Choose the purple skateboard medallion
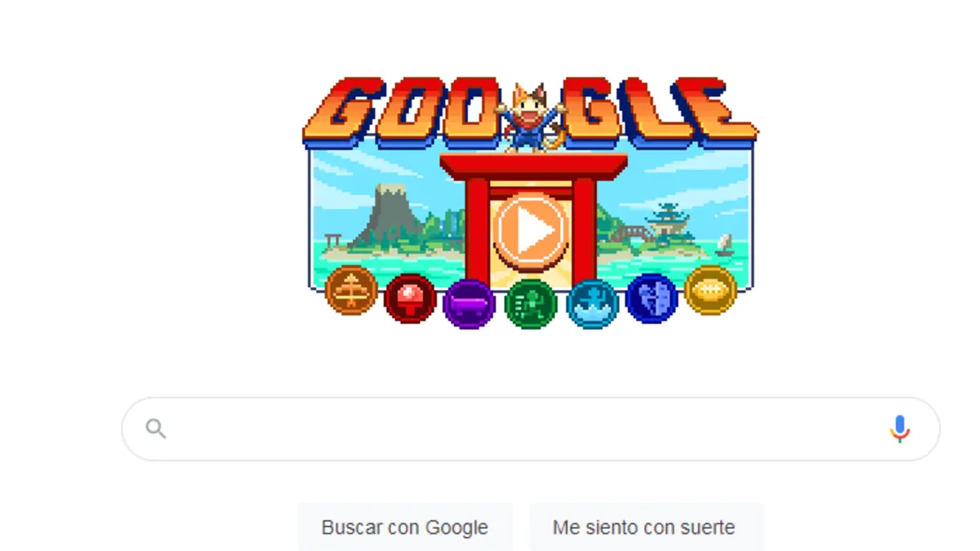This screenshot has height=551, width=980. (469, 304)
